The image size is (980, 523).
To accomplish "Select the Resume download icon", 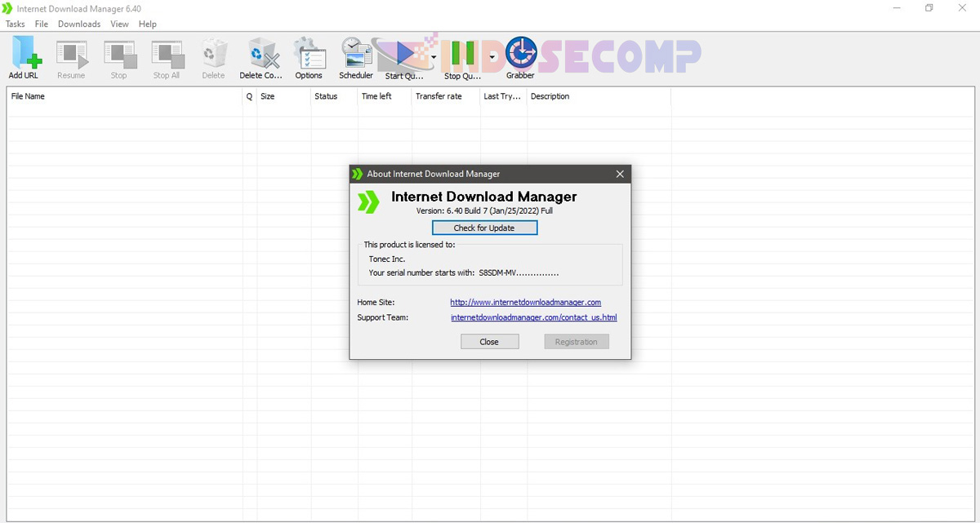I will tap(71, 53).
